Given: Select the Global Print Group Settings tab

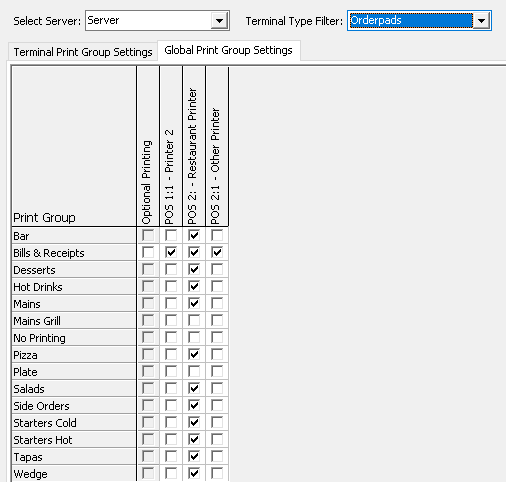Looking at the screenshot, I should [x=228, y=50].
